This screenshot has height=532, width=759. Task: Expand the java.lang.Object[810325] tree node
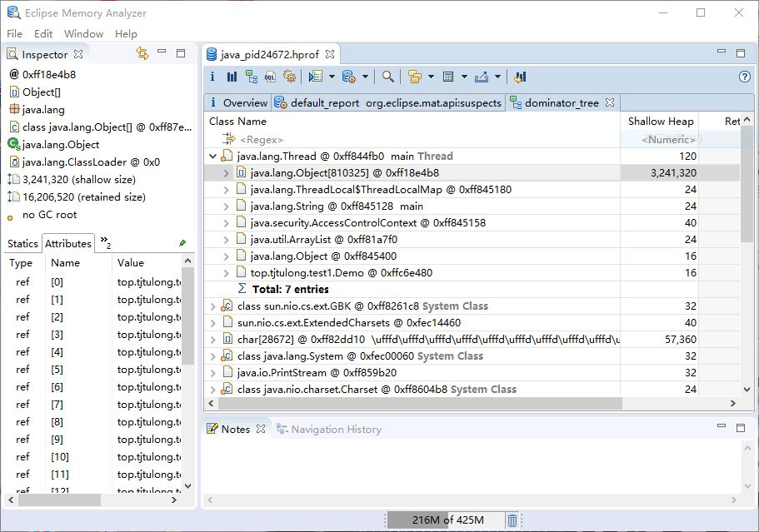(x=226, y=173)
